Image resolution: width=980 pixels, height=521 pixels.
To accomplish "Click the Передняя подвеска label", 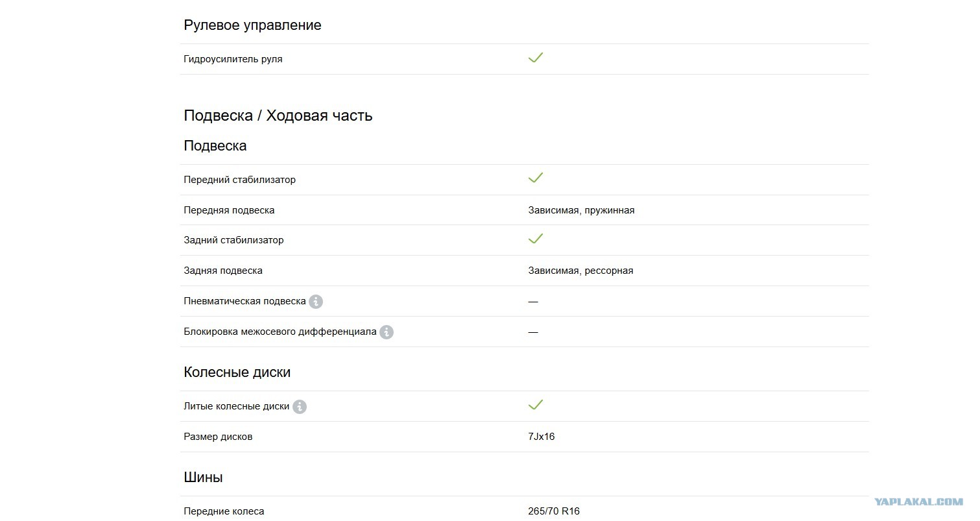I will (229, 210).
